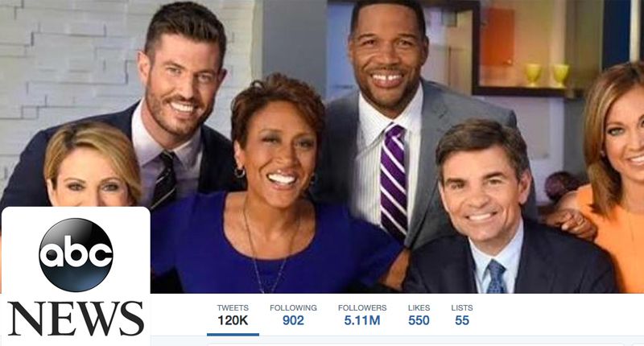Click the round abc logo icon
Viewport: 644px width, 346px height.
(x=76, y=255)
